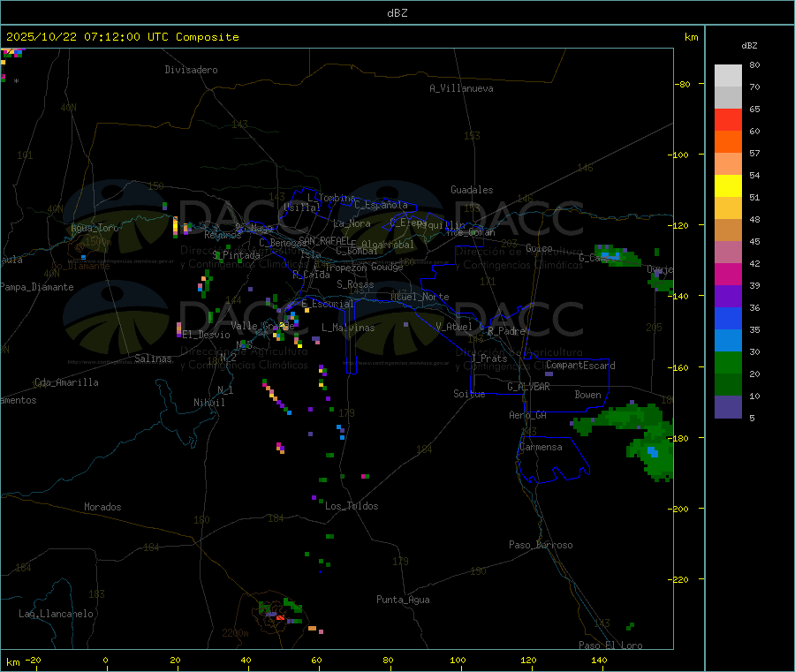Click the La_Nora place label
The image size is (795, 672).
tap(352, 223)
